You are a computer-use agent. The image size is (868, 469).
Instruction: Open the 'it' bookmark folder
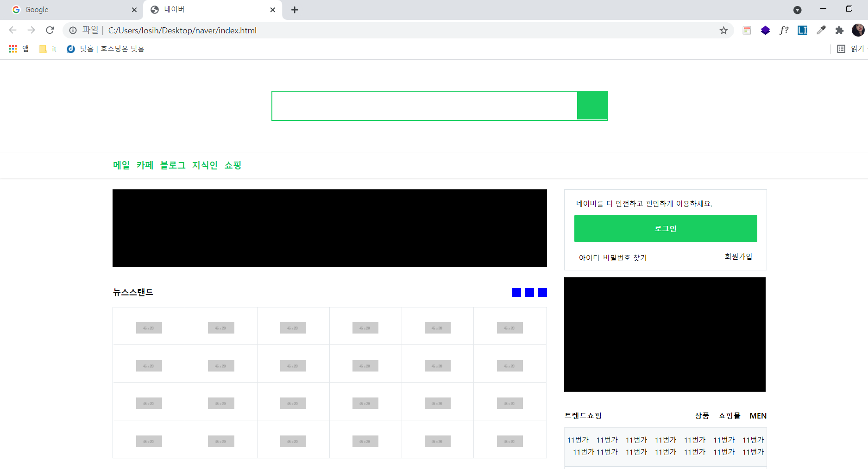pyautogui.click(x=48, y=49)
